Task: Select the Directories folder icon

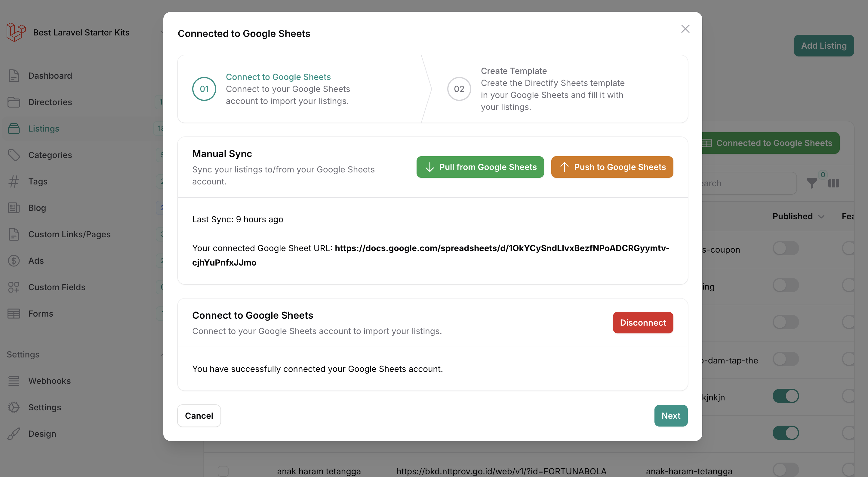Action: click(x=14, y=102)
